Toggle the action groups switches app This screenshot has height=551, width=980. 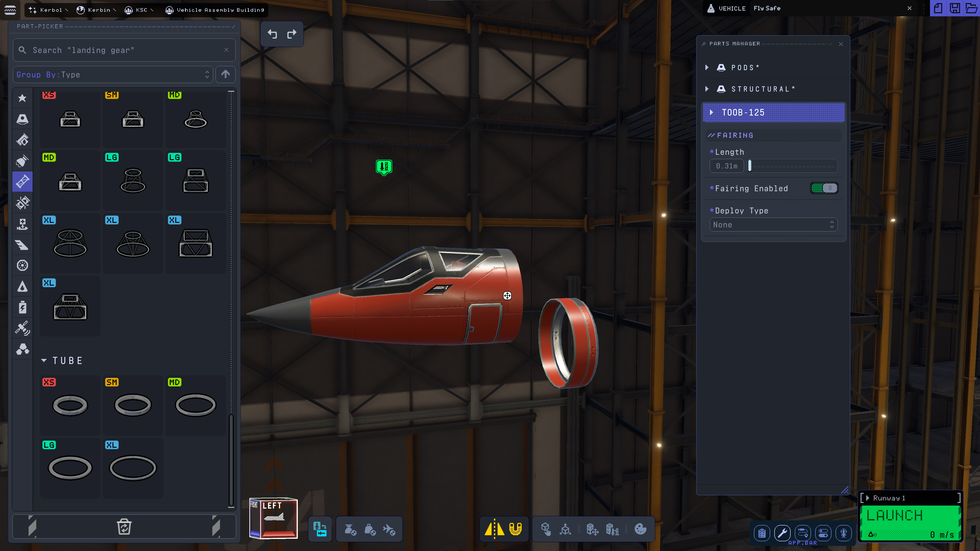click(x=823, y=533)
